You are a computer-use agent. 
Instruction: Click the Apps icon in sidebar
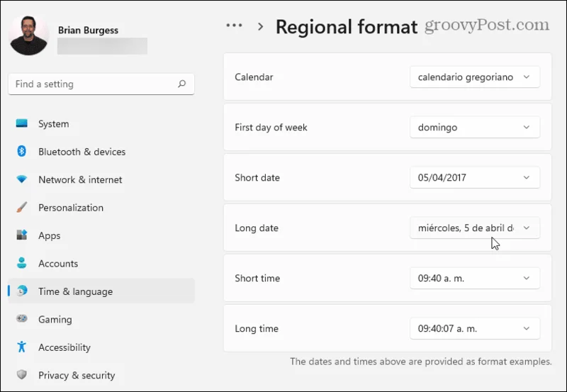point(22,235)
